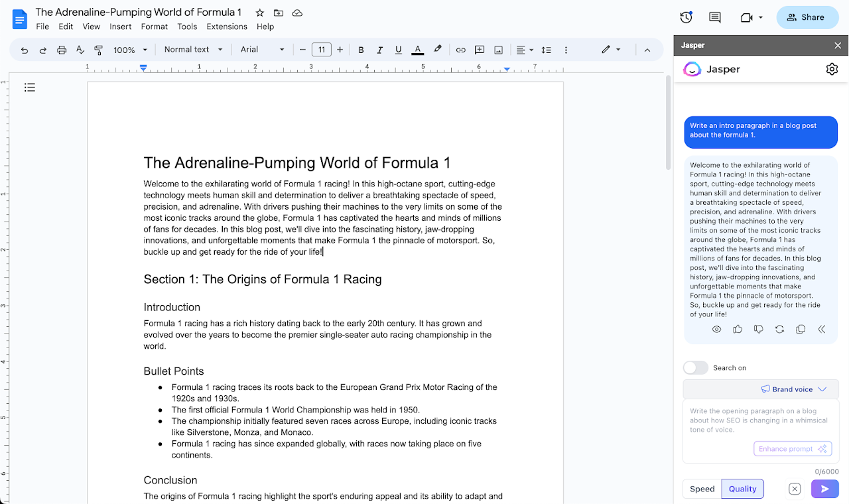849x504 pixels.
Task: Send the prompt to Jasper
Action: [x=824, y=489]
